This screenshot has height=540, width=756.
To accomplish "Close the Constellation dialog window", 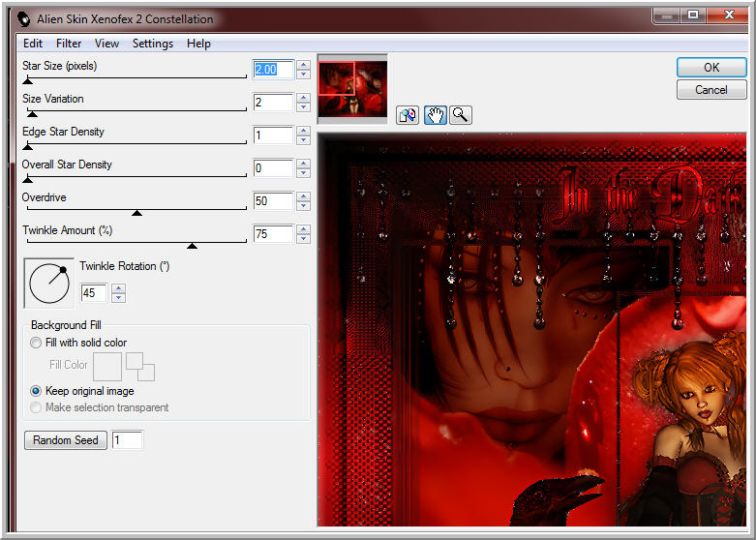I will click(728, 15).
